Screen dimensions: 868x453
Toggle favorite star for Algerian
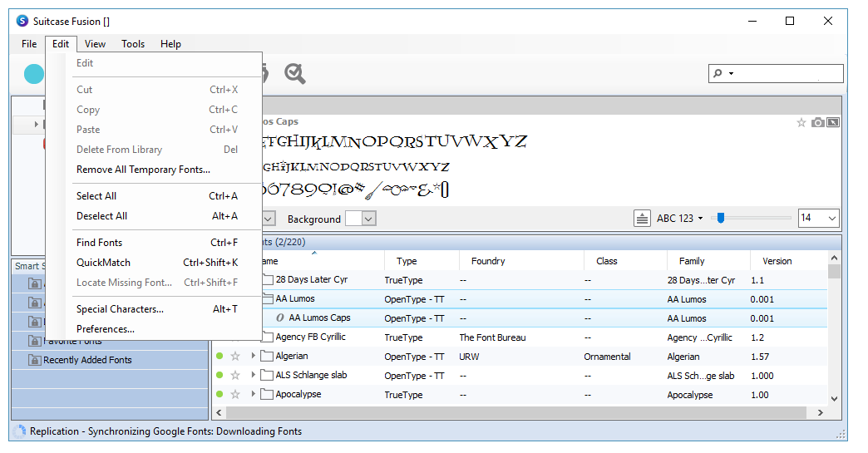pyautogui.click(x=235, y=357)
